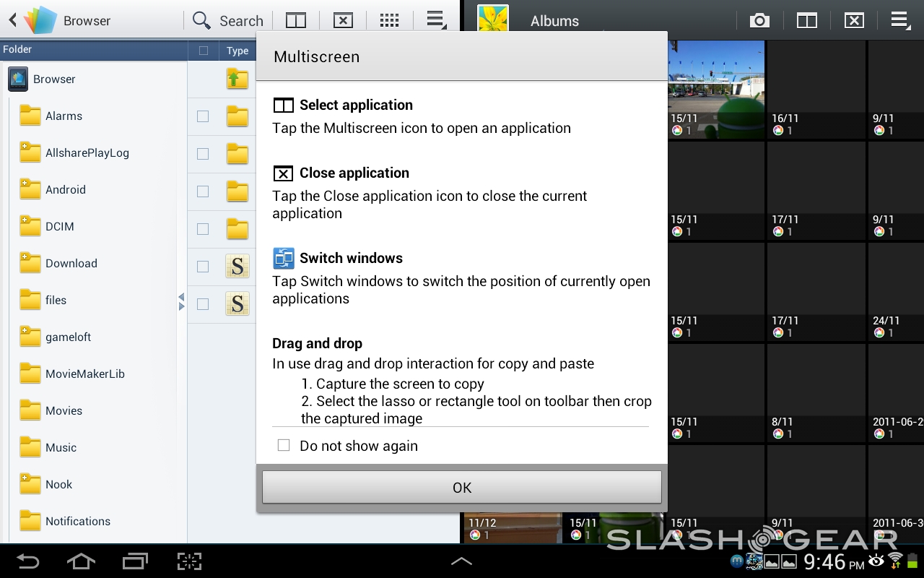
Task: Select the Download folder in tree
Action: pos(71,264)
